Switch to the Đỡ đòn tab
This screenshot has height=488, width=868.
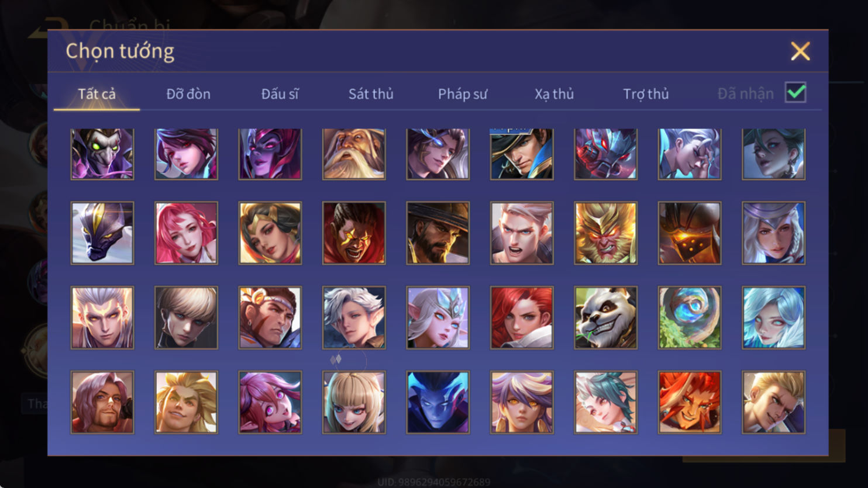(188, 94)
